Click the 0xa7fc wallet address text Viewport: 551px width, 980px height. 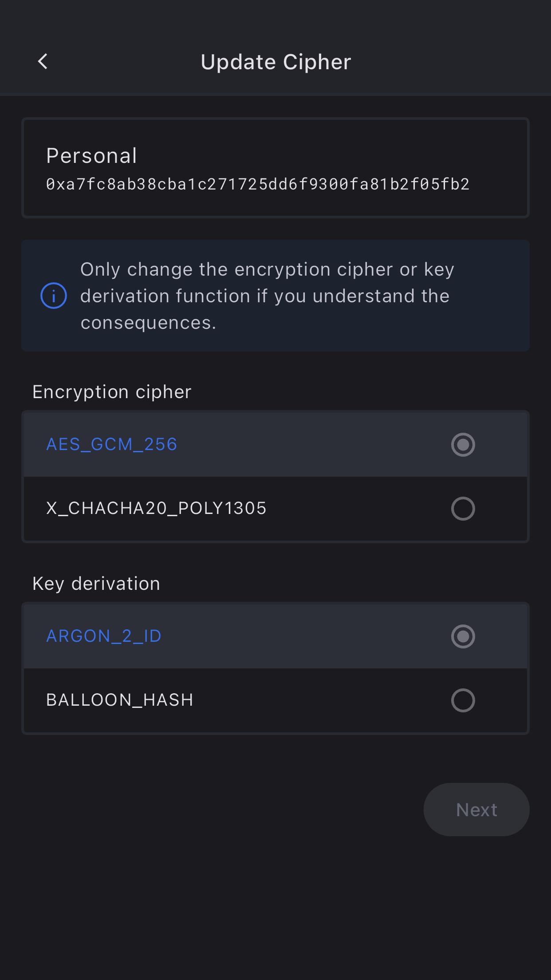coord(258,184)
